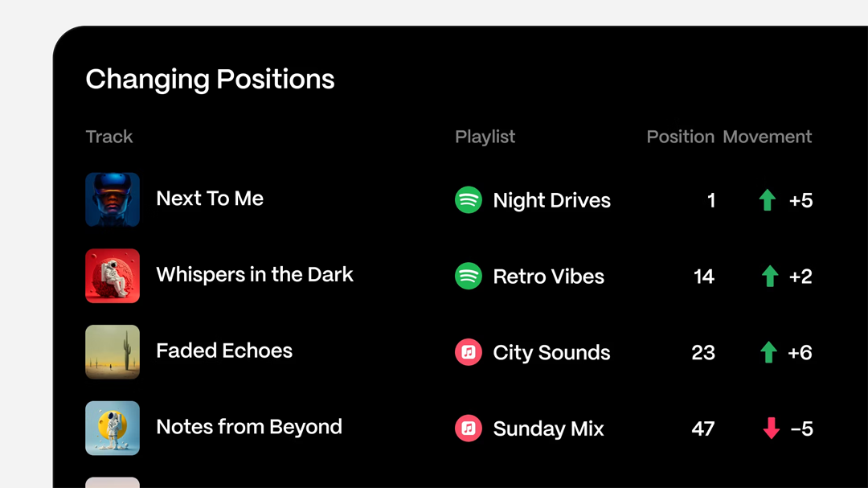Sort by the Track column header

pos(109,137)
